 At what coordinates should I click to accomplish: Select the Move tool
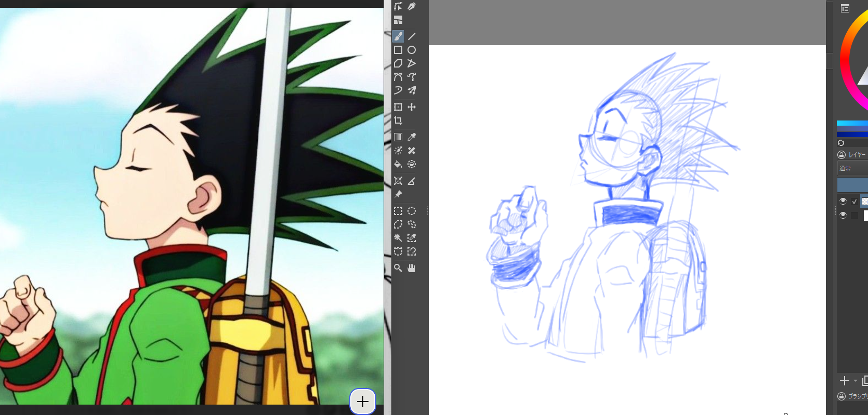coord(412,107)
